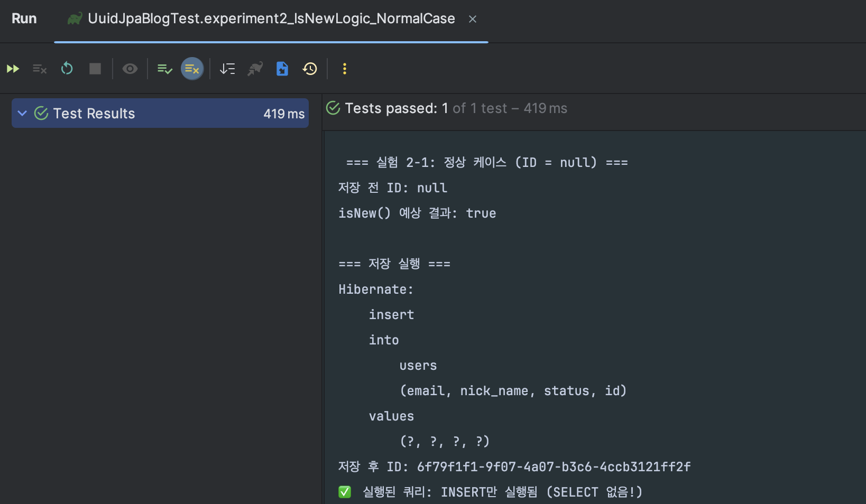Collapse the Test Results tree node

[22, 113]
